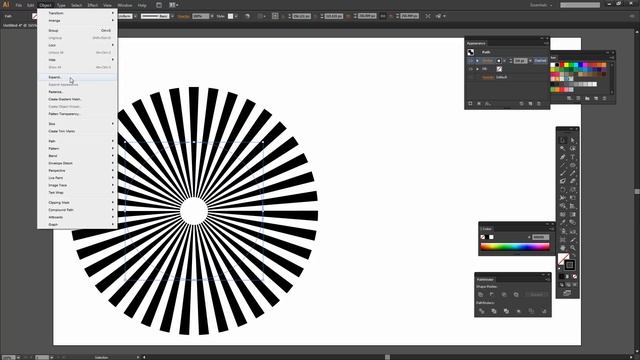Select the Pencil tool

tap(573, 173)
